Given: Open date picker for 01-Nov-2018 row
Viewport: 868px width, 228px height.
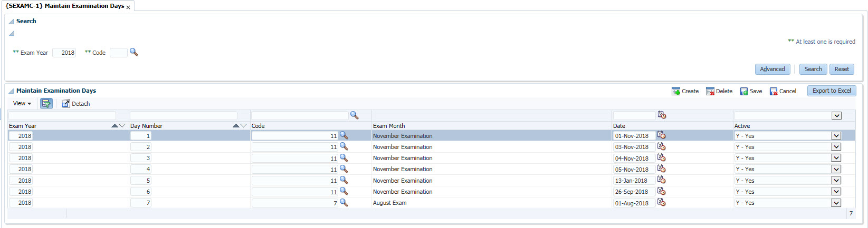Looking at the screenshot, I should [661, 135].
